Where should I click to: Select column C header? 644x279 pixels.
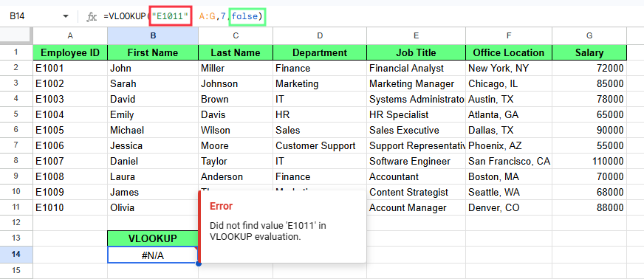pyautogui.click(x=236, y=35)
